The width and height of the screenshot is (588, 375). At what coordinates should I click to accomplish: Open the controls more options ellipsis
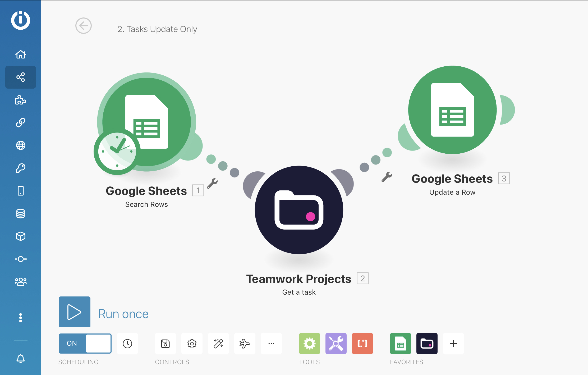tap(271, 344)
